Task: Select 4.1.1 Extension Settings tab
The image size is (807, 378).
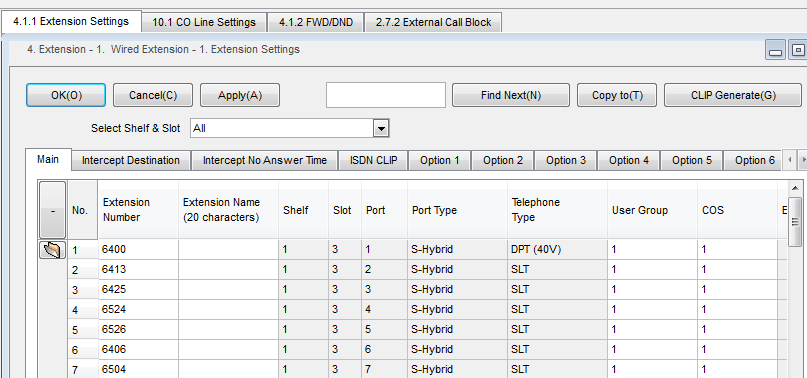Action: point(71,22)
